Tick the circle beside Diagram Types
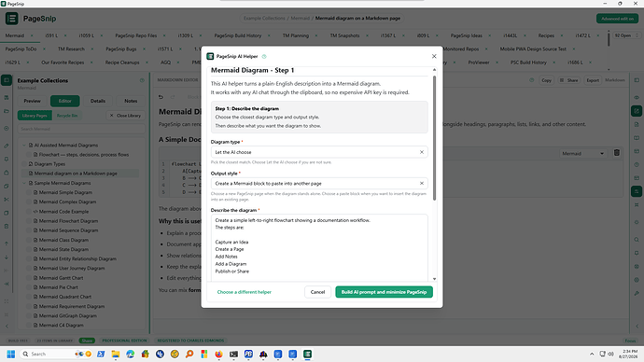This screenshot has width=644, height=362. (24, 164)
